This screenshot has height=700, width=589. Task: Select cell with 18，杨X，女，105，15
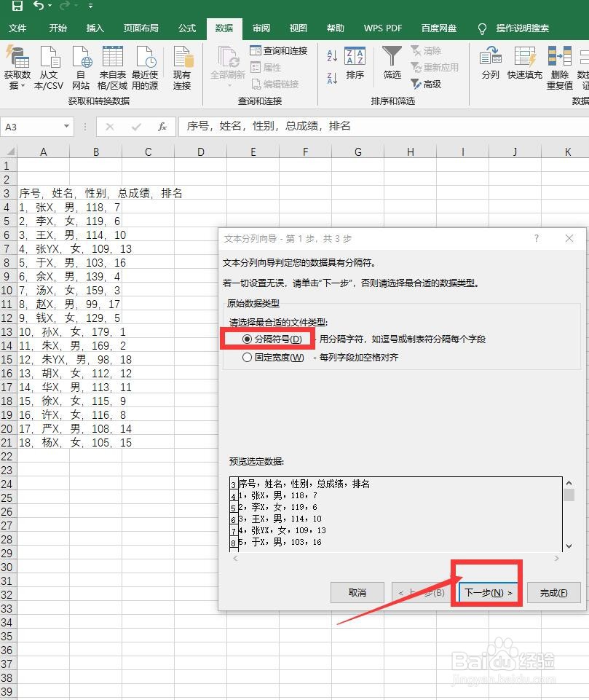(43, 442)
